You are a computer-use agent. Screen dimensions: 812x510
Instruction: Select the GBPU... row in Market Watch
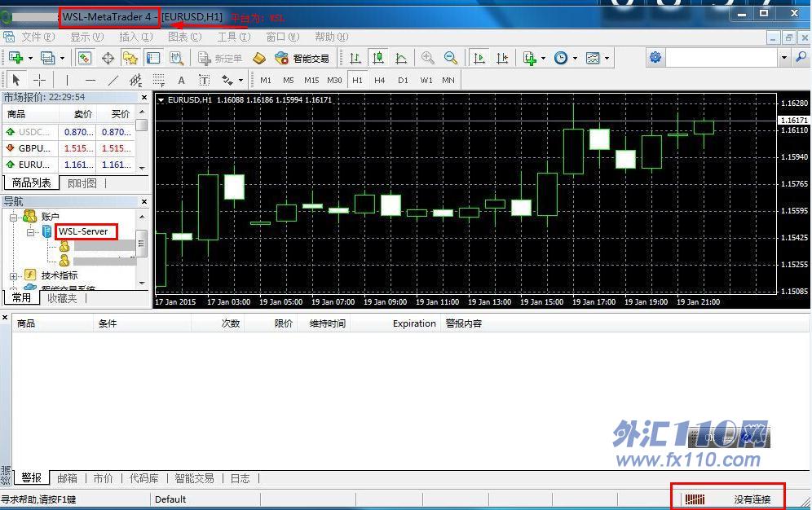[x=68, y=148]
